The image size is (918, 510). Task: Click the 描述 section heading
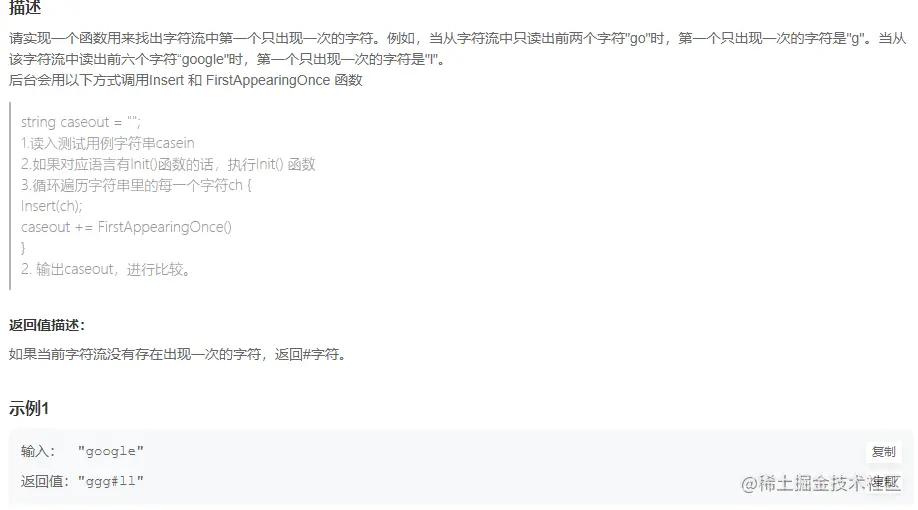pyautogui.click(x=25, y=8)
